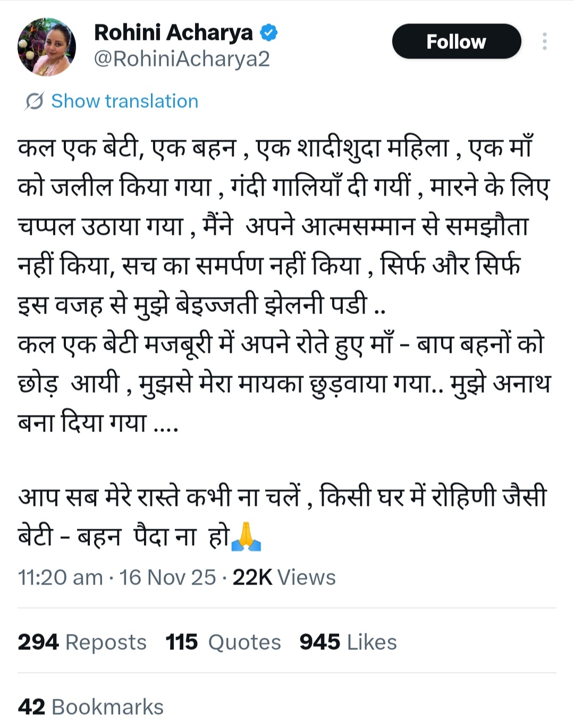
Task: Click the @RohiniAcharya2 handle
Action: click(182, 59)
